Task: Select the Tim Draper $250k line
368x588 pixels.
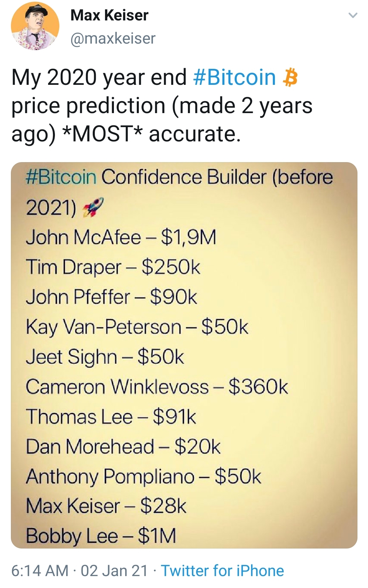Action: pyautogui.click(x=113, y=267)
